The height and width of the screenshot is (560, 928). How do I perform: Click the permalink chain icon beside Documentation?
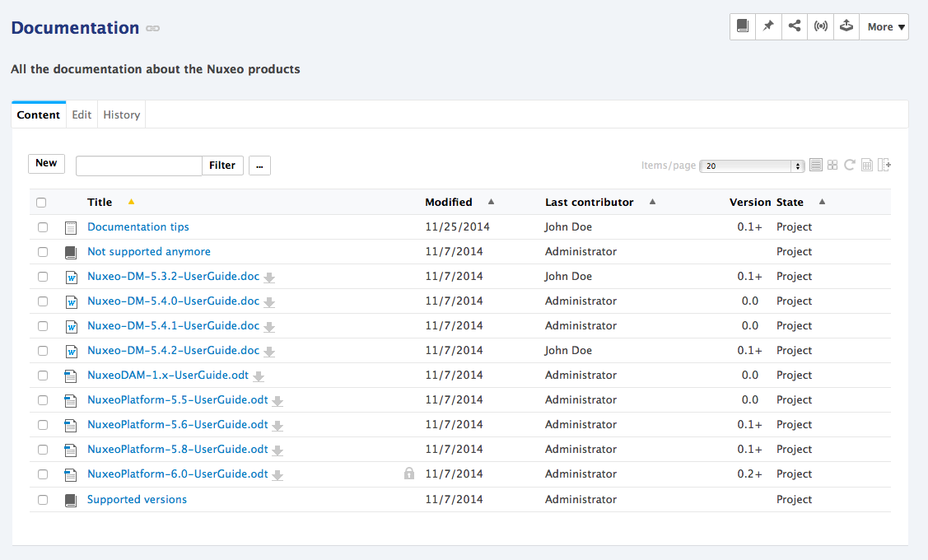click(x=152, y=29)
